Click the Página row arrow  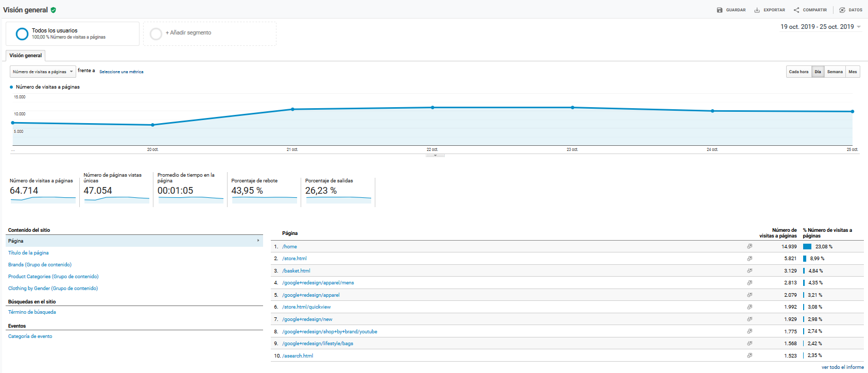(x=258, y=241)
